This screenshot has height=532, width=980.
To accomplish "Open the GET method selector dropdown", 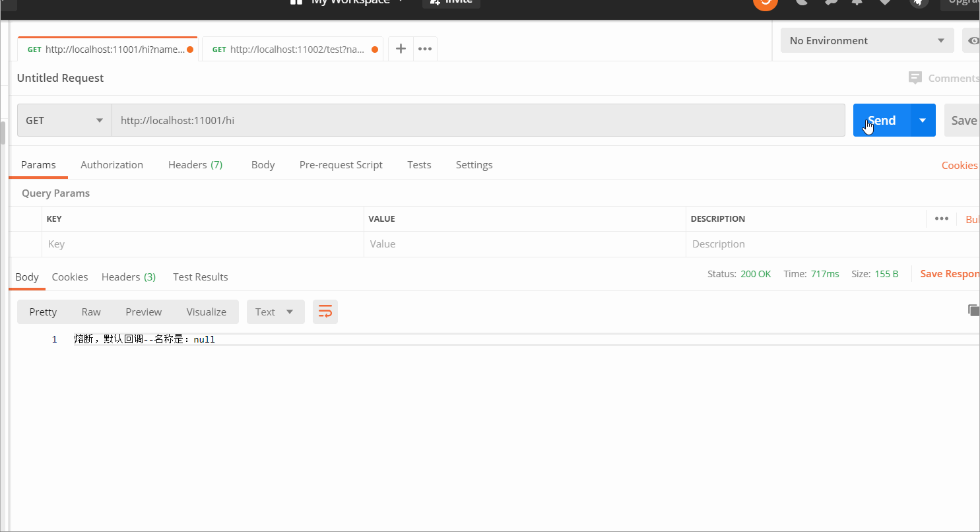I will click(x=63, y=120).
